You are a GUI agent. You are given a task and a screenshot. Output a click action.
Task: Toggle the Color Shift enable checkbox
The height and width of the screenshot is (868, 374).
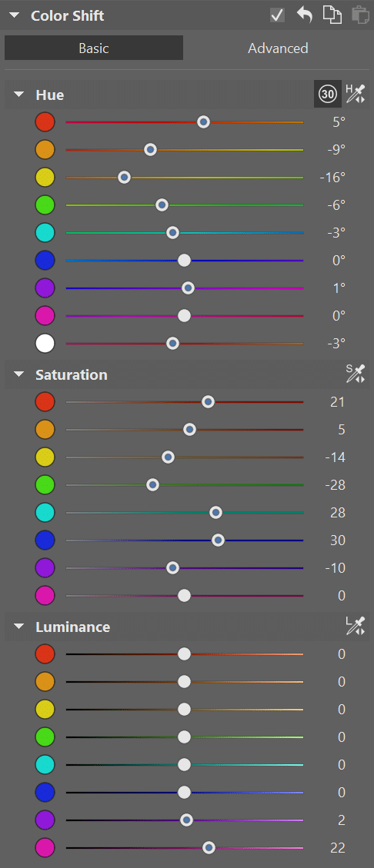pos(277,15)
